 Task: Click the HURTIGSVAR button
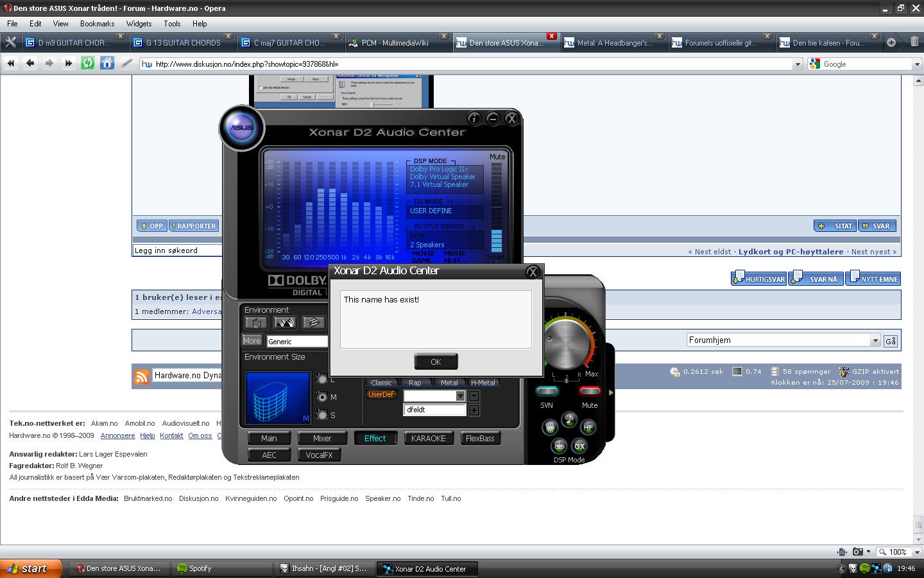click(x=759, y=279)
